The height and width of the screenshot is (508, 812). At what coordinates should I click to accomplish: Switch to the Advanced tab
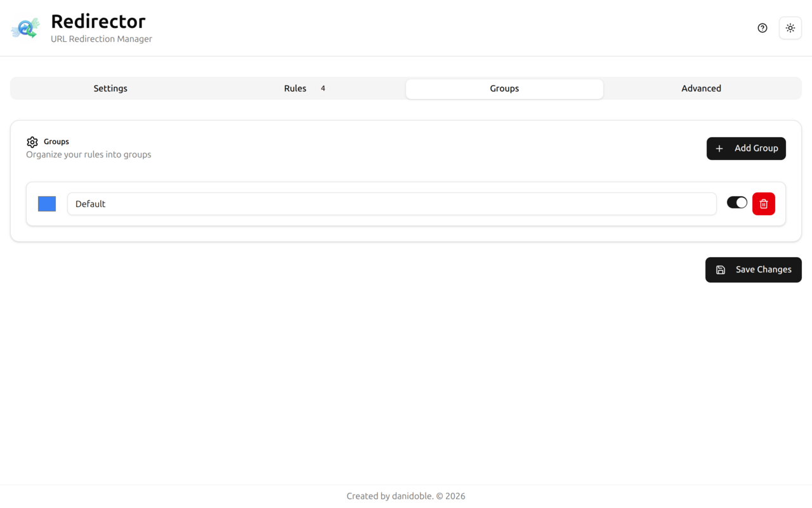click(701, 88)
